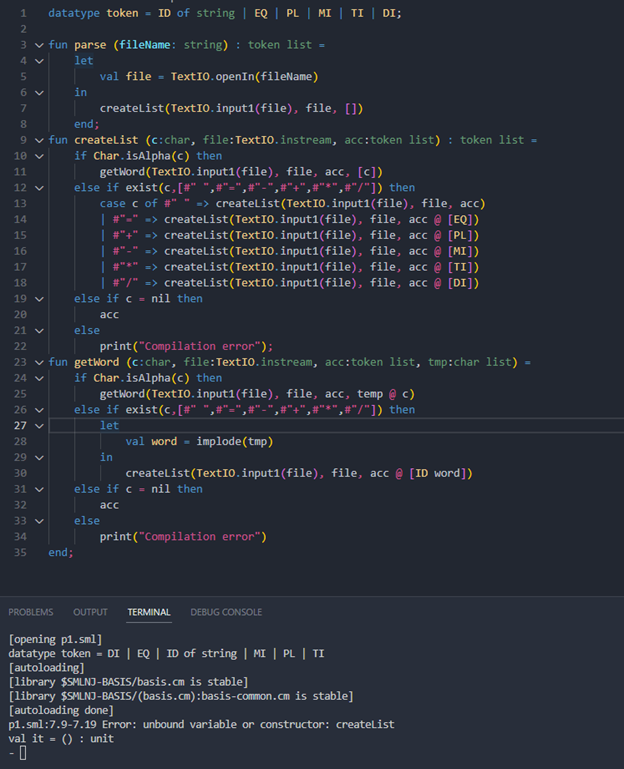This screenshot has height=769, width=624.
Task: Click 'acc' on line 32
Action: (109, 505)
